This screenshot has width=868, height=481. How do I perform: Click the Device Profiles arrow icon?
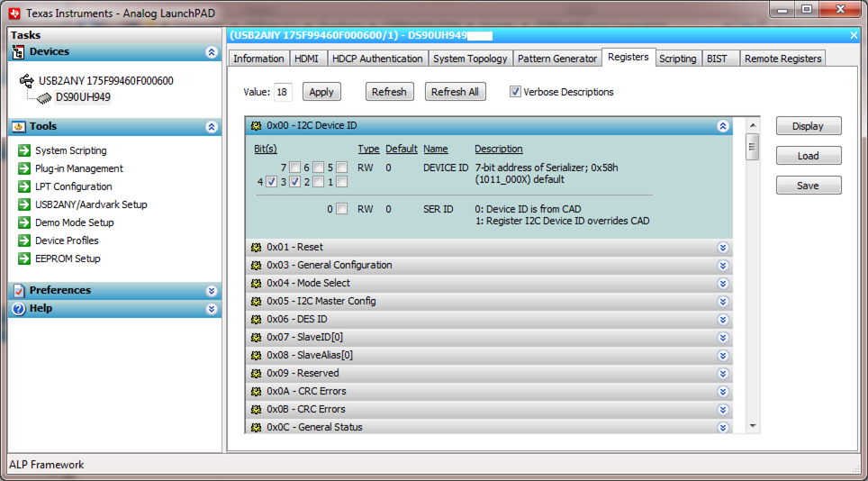[x=23, y=240]
